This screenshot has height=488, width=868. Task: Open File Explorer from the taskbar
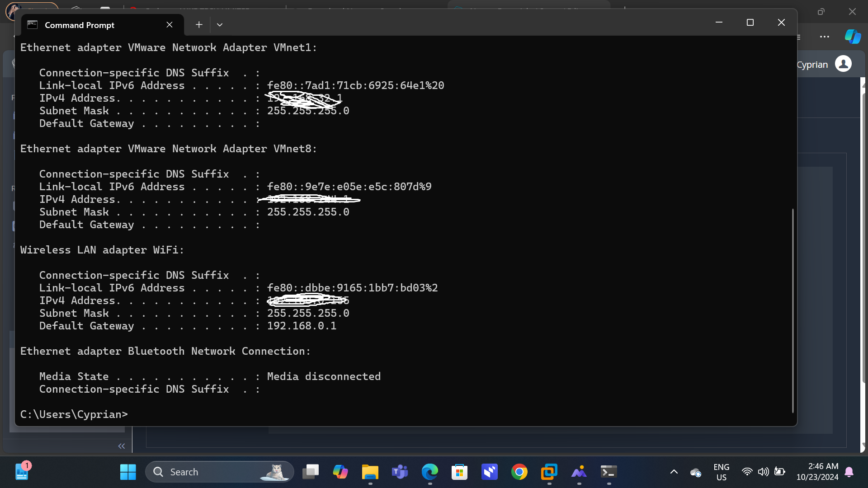pyautogui.click(x=370, y=472)
